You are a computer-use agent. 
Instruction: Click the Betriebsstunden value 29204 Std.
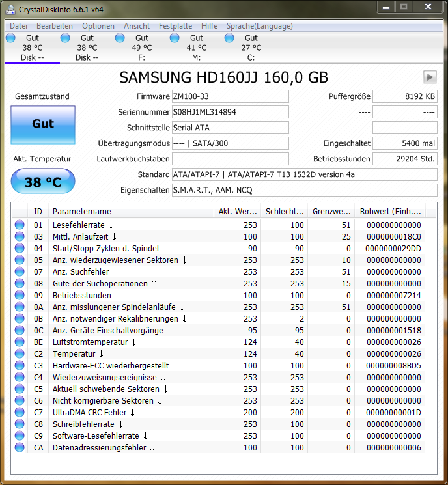(x=404, y=159)
